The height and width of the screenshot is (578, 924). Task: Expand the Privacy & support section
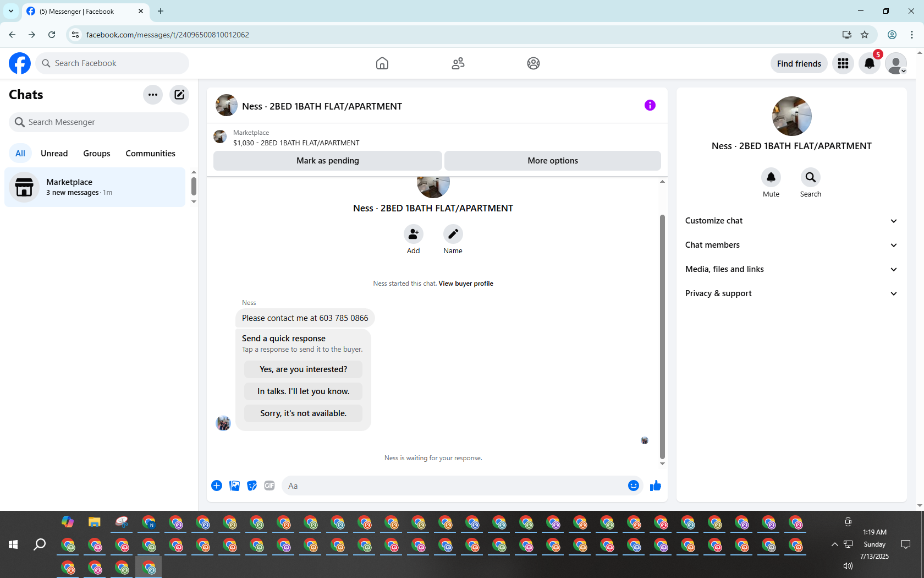(791, 293)
